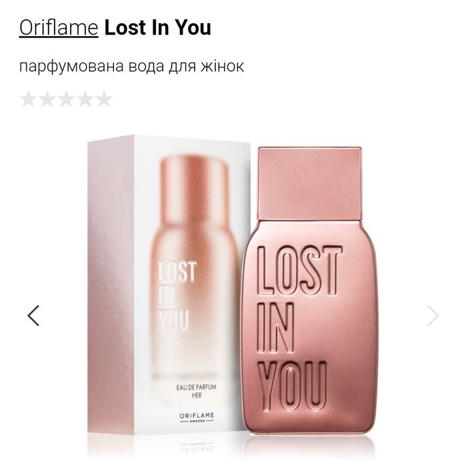Click EAU DE PARFUM HER label on box
This screenshot has height=476, width=466.
click(196, 391)
